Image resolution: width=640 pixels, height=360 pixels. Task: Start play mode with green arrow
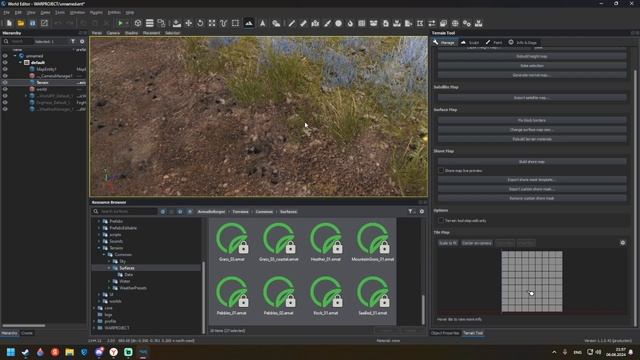[120, 23]
